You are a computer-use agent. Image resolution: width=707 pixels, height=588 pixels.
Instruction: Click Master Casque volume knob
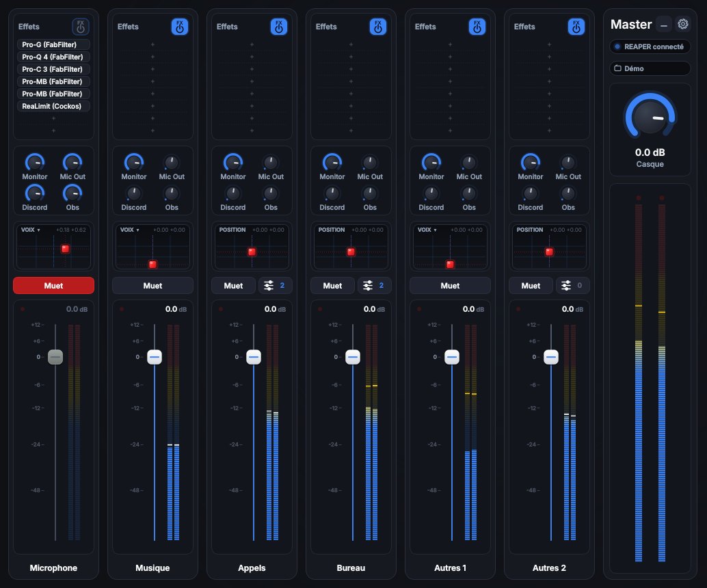(x=650, y=117)
